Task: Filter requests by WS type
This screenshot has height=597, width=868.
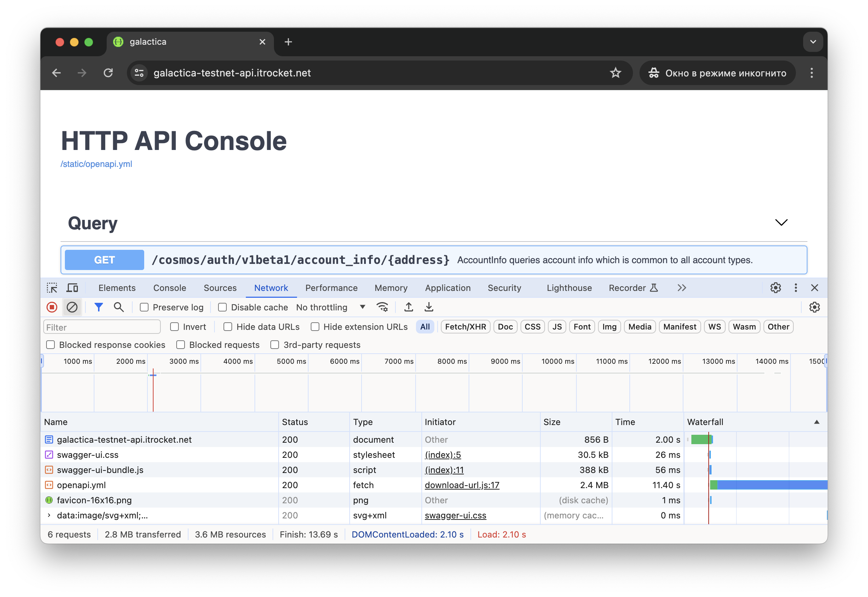Action: click(714, 327)
